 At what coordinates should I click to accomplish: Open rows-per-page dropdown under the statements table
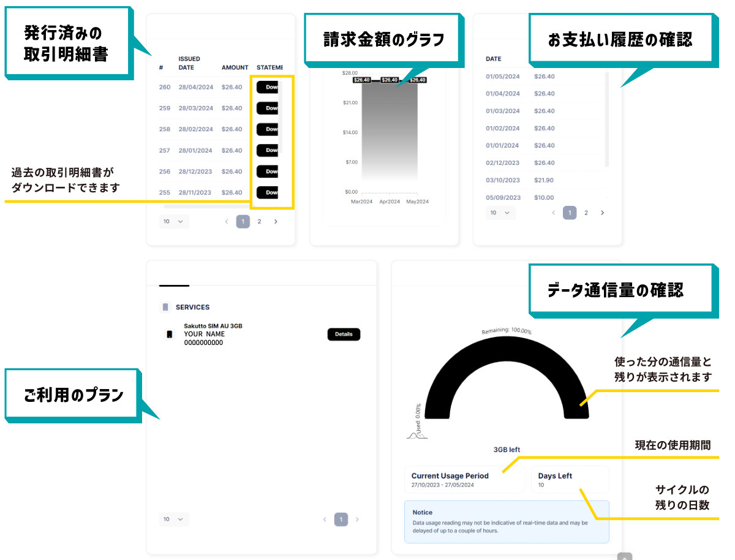[x=174, y=221]
